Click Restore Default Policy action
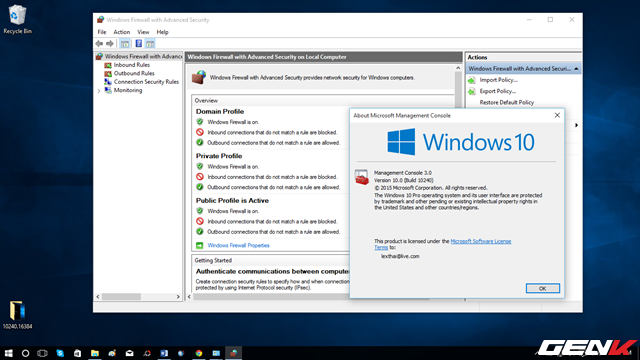640x360 pixels. click(507, 102)
